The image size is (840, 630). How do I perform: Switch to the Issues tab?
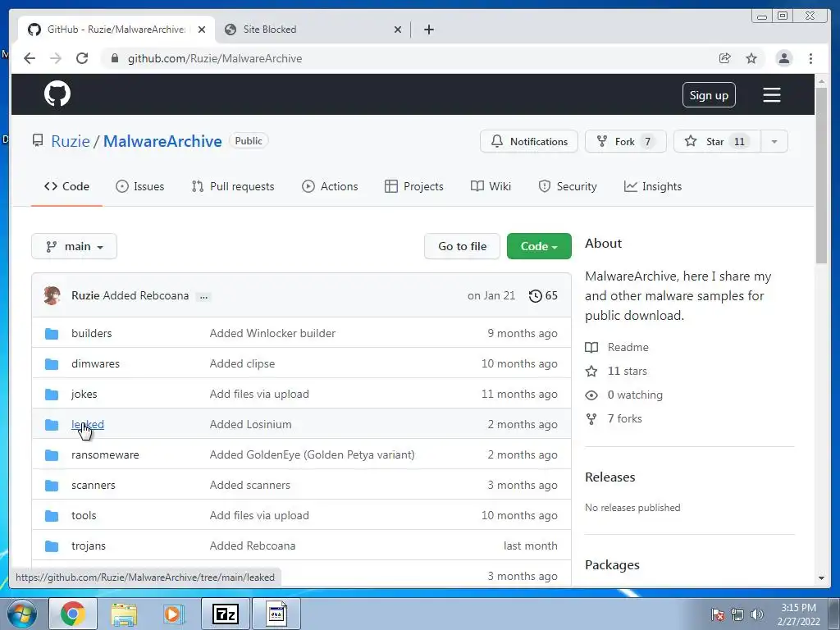139,186
